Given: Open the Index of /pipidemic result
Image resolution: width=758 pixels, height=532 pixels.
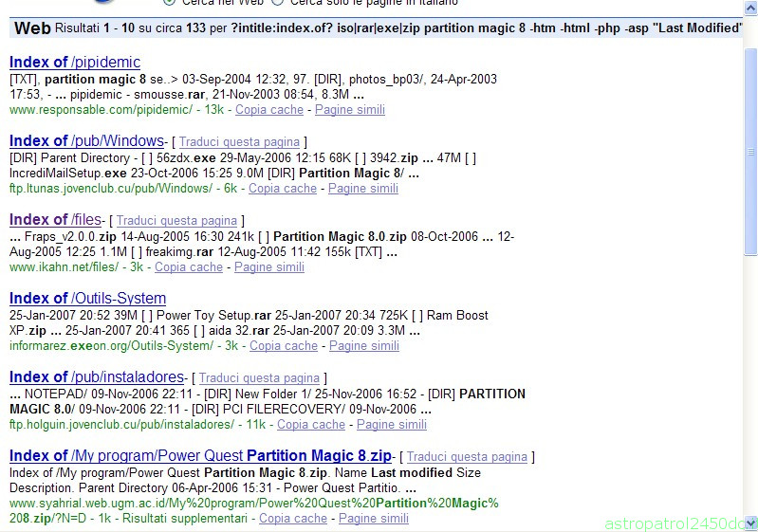Looking at the screenshot, I should click(x=75, y=63).
